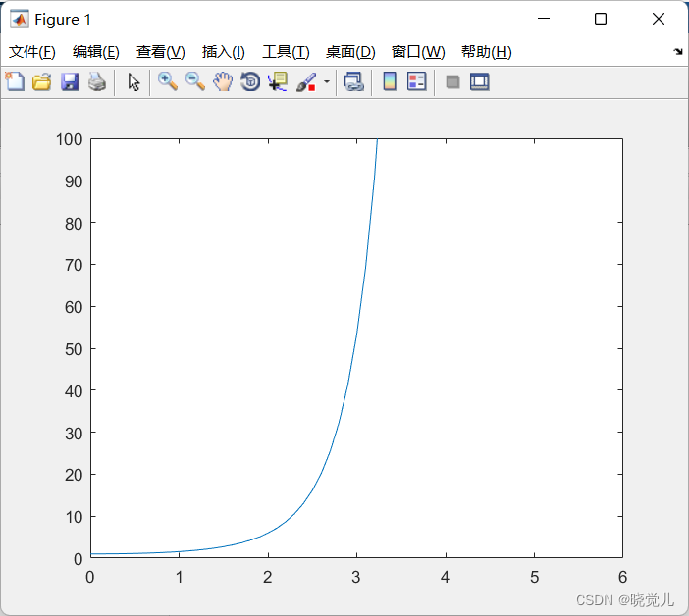This screenshot has height=616, width=689.
Task: Click the x-axis label 3
Action: (356, 577)
